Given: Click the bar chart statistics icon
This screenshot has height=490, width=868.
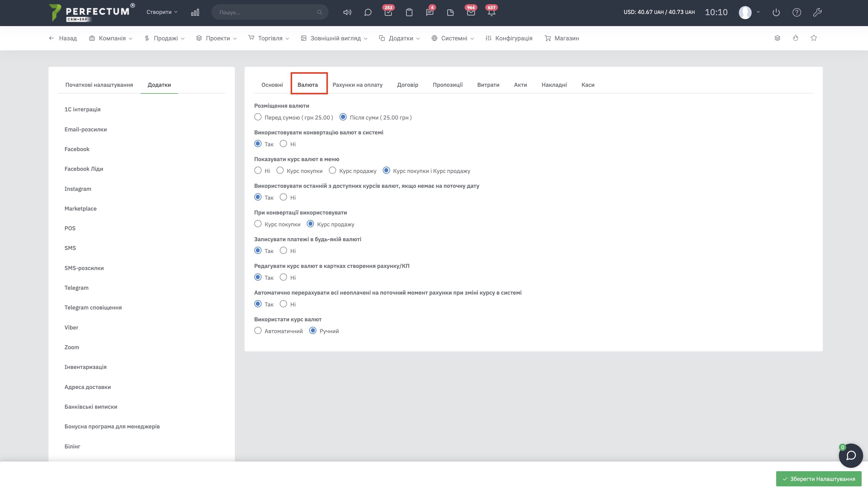Looking at the screenshot, I should click(195, 12).
